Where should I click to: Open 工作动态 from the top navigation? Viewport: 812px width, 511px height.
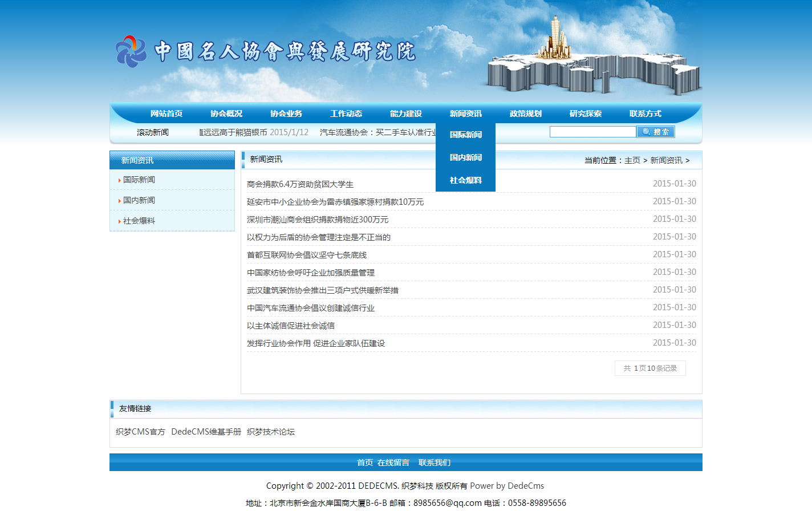tap(346, 113)
